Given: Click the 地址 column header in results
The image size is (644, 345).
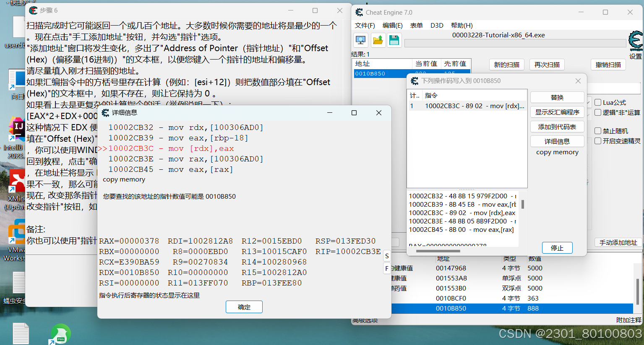Looking at the screenshot, I should [383, 64].
